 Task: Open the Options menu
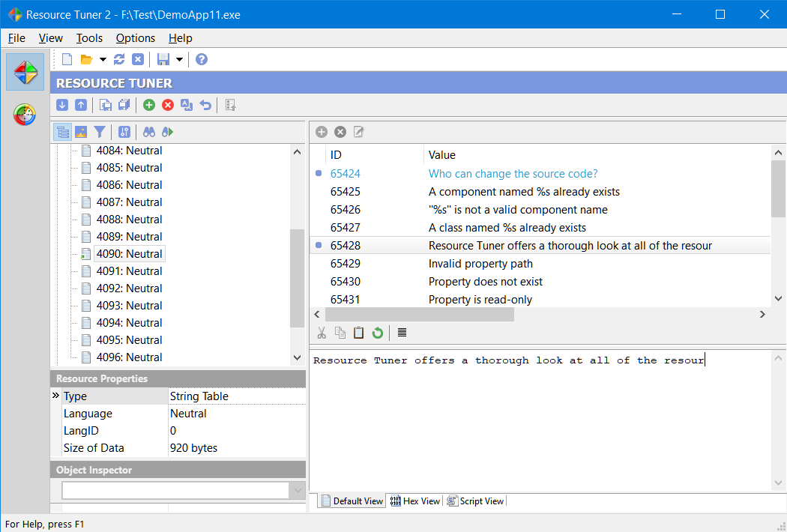pyautogui.click(x=136, y=38)
